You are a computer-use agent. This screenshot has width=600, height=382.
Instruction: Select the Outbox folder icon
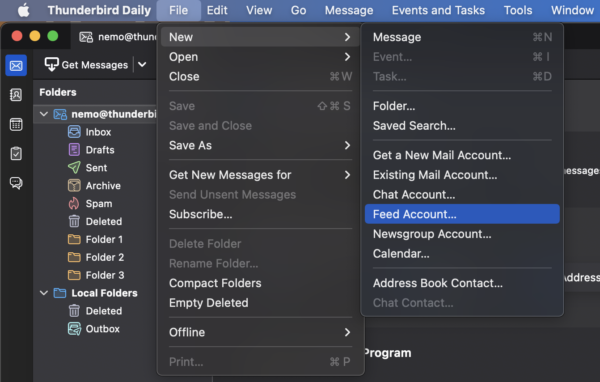pos(74,329)
